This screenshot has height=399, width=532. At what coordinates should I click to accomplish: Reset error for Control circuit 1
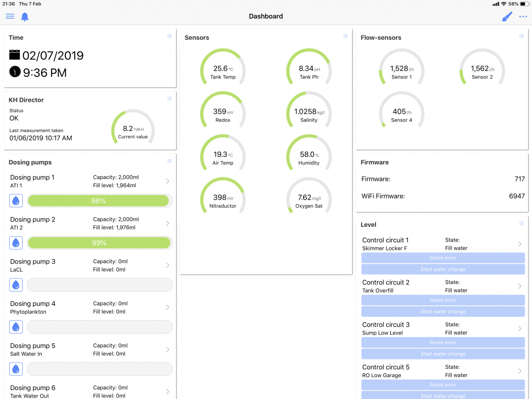tap(443, 258)
